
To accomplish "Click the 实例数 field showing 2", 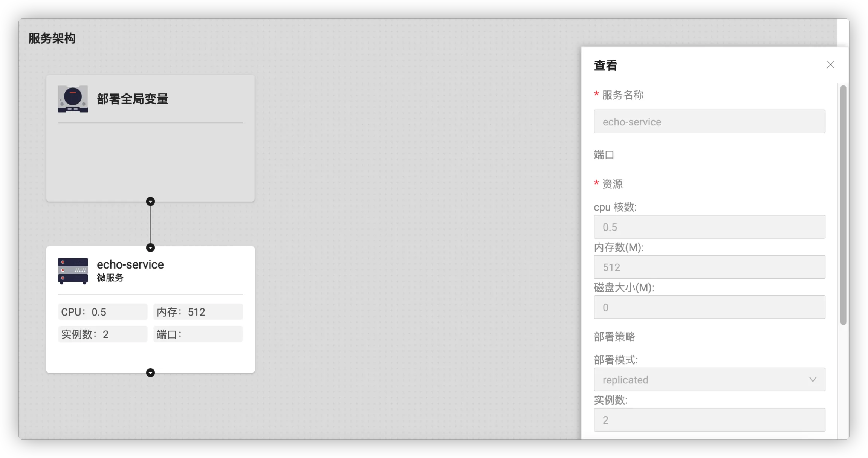I will point(709,420).
